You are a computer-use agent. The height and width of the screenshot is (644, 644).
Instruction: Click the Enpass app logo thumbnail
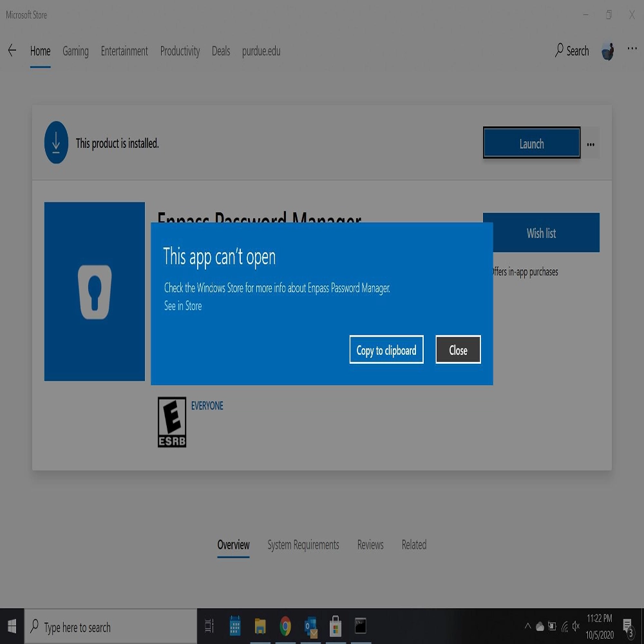[95, 291]
